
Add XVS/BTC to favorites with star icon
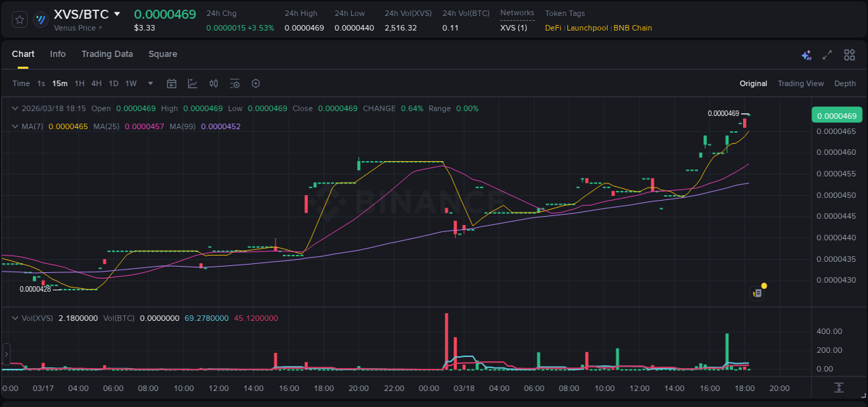(x=20, y=19)
